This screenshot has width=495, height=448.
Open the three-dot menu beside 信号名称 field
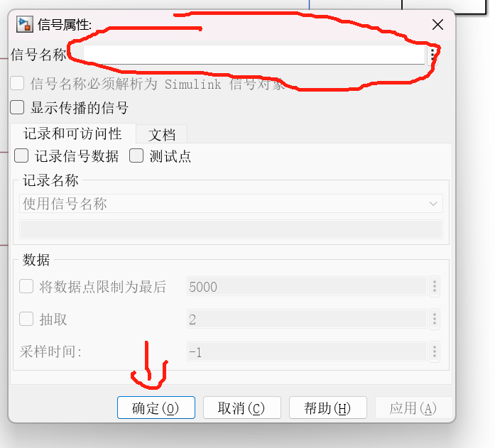pos(433,55)
